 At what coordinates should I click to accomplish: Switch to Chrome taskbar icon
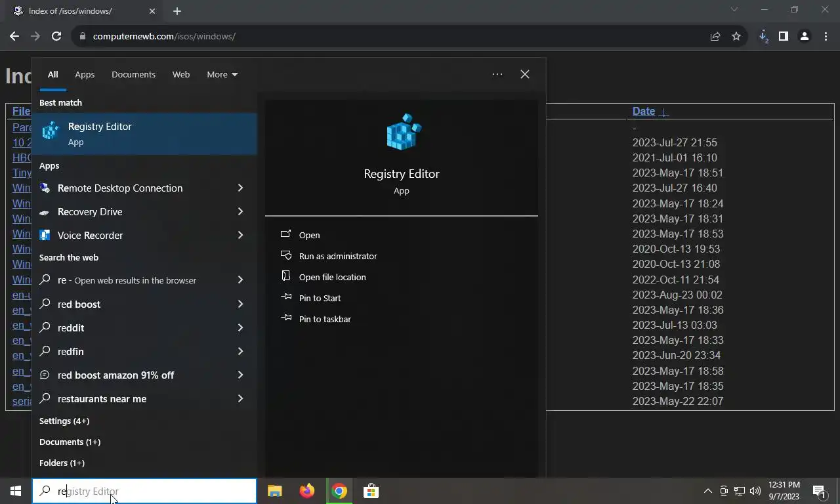(x=339, y=491)
